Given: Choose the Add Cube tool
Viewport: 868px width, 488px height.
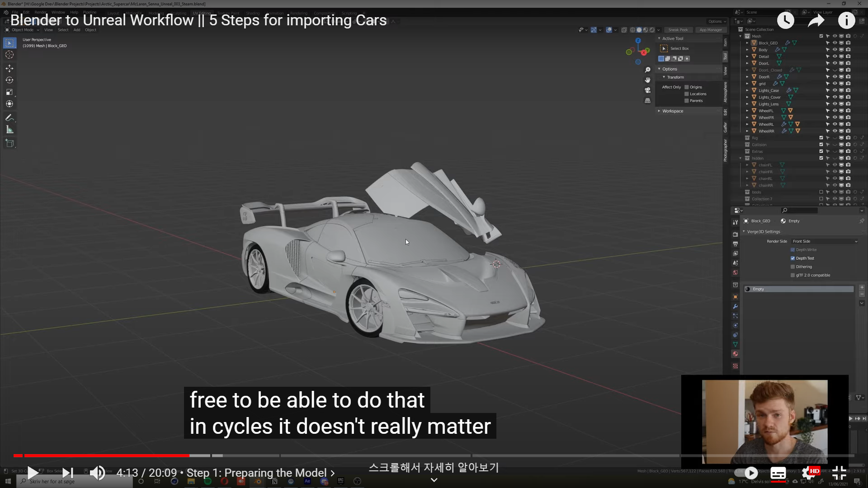Looking at the screenshot, I should [x=9, y=143].
